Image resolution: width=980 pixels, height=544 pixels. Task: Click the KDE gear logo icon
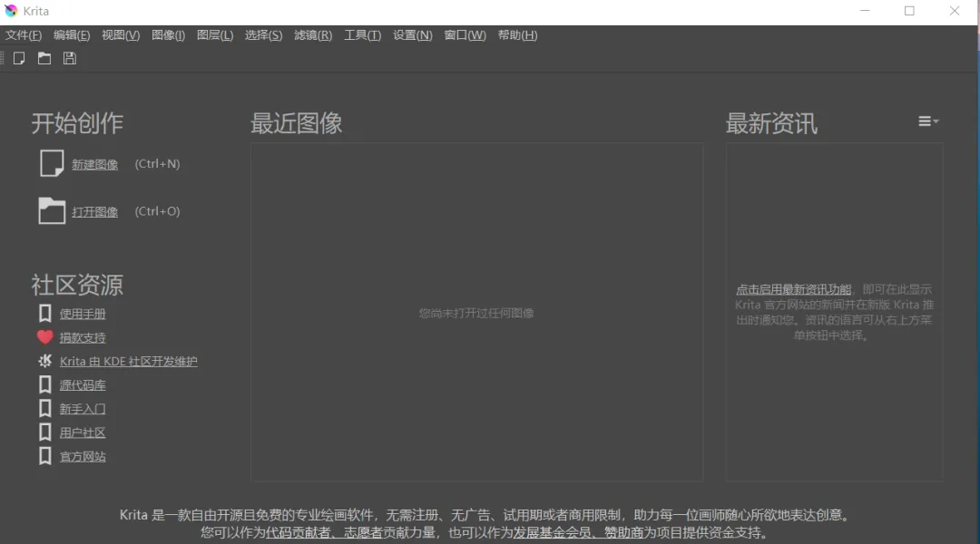[45, 361]
